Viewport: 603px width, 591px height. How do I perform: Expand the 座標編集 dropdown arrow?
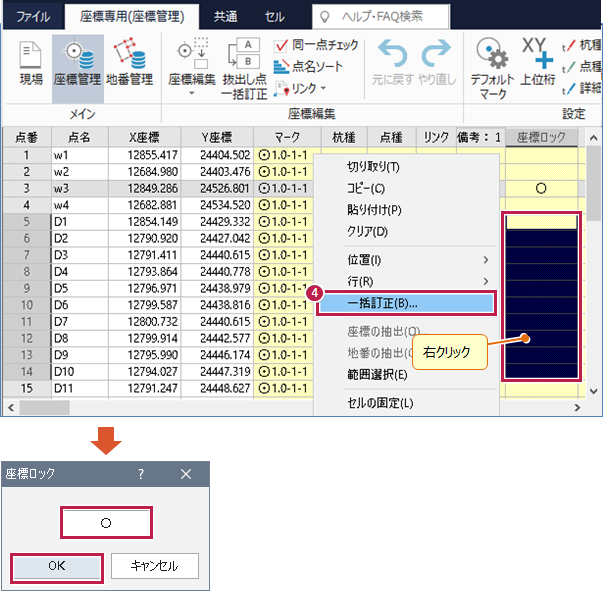[192, 93]
